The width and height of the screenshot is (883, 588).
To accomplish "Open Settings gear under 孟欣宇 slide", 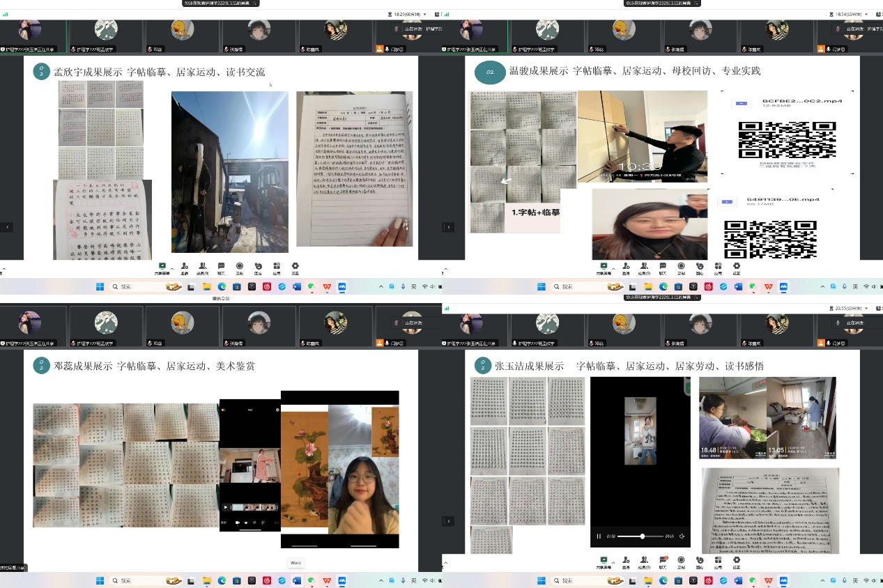I will pyautogui.click(x=295, y=267).
